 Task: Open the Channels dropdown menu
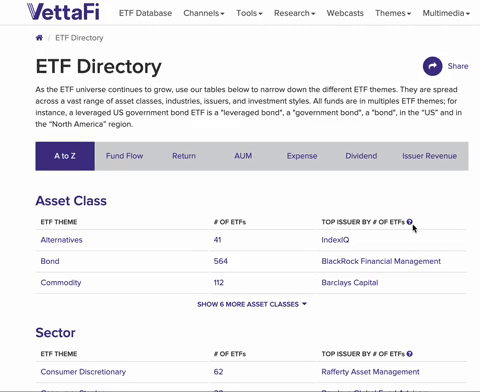click(x=204, y=13)
